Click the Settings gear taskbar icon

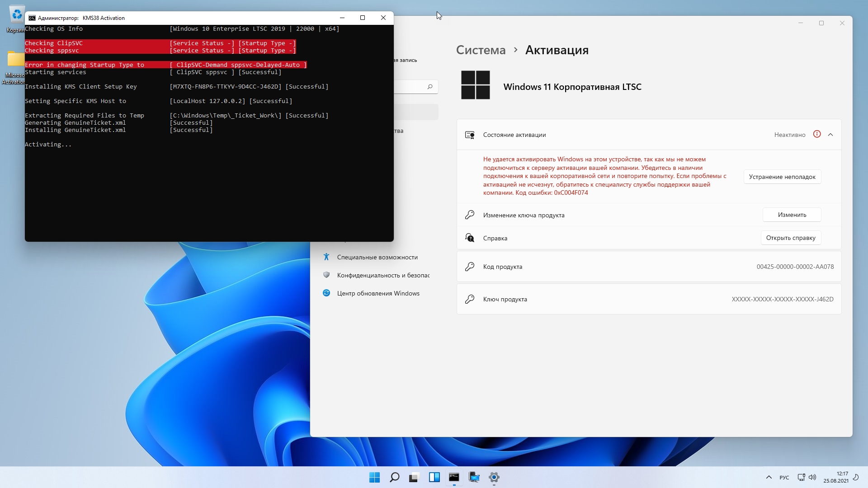click(494, 477)
